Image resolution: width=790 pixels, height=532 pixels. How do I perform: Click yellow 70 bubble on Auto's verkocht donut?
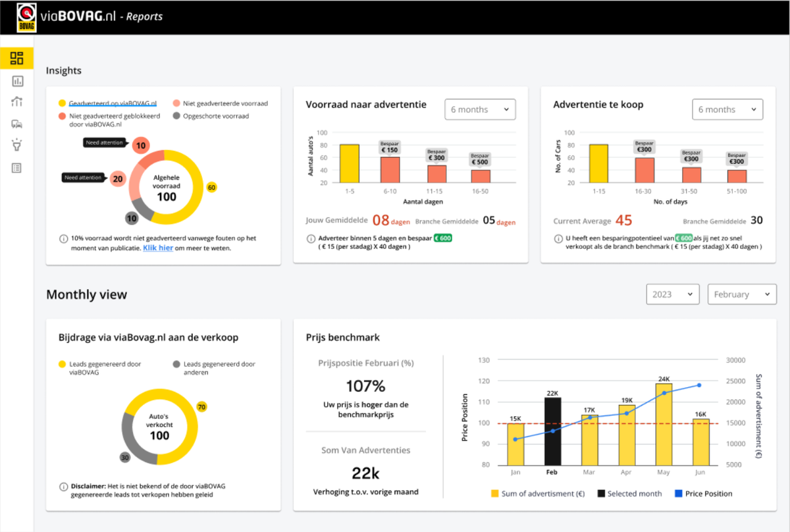pos(201,407)
